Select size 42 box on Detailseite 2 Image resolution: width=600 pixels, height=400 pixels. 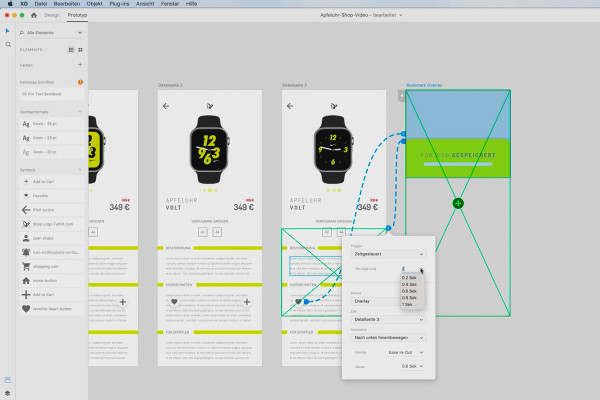pyautogui.click(x=203, y=232)
